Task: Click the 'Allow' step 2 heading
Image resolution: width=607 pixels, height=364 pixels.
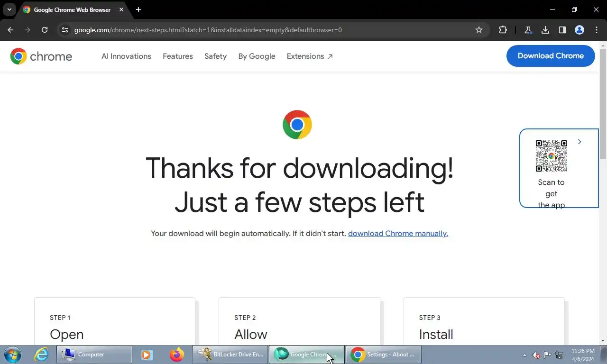Action: [251, 334]
